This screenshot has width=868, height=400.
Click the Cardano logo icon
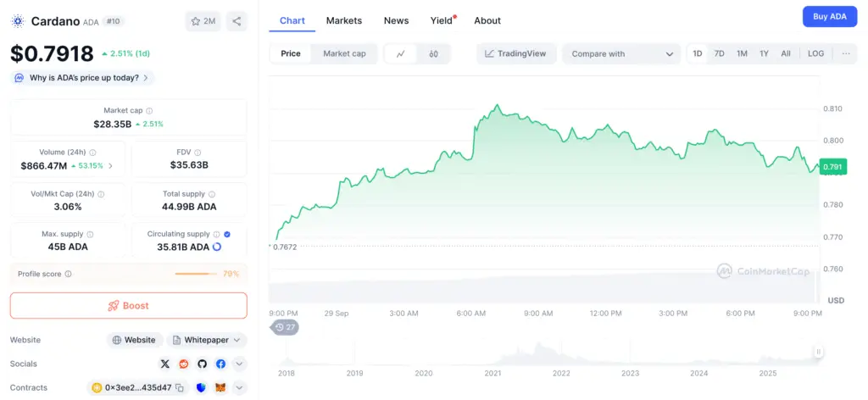19,21
